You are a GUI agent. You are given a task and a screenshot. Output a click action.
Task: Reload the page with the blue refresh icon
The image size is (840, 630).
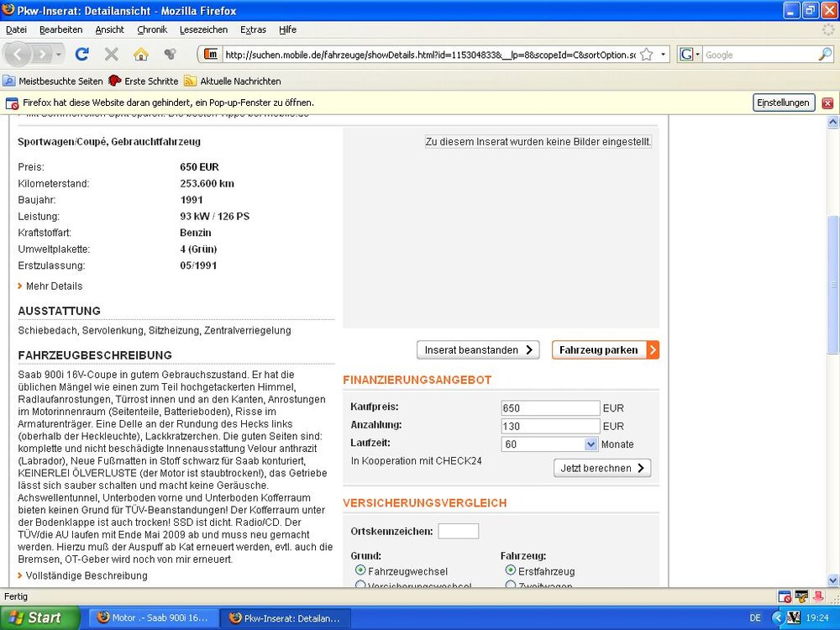coord(82,54)
